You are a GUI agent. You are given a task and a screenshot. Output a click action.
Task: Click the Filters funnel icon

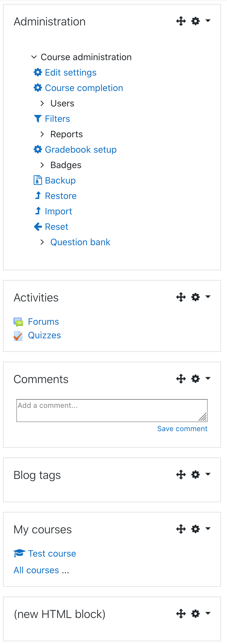(x=38, y=119)
